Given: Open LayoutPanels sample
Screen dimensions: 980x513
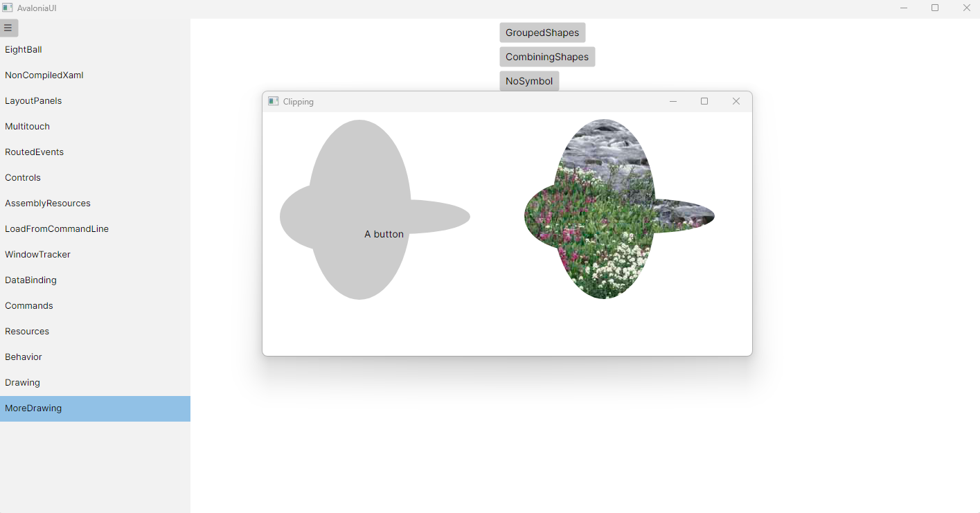Looking at the screenshot, I should tap(95, 101).
